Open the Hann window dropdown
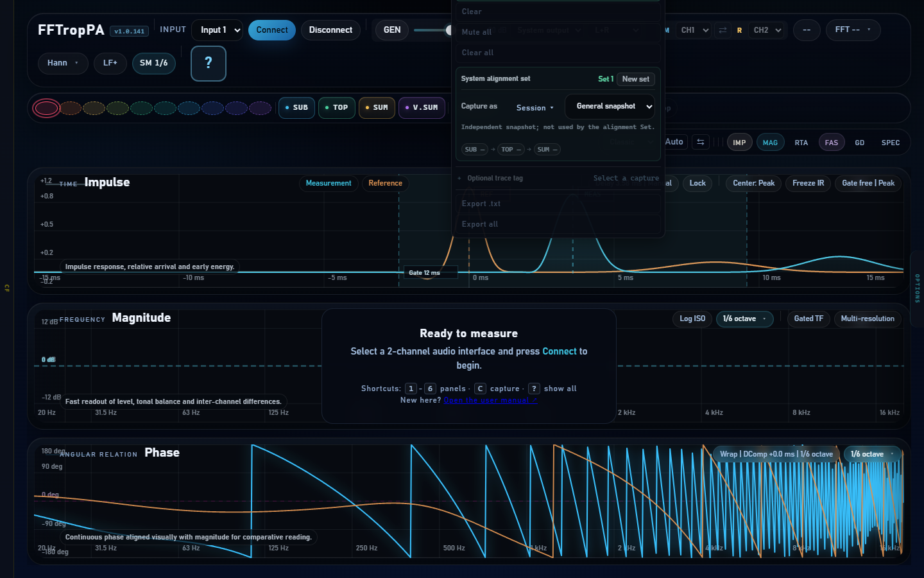This screenshot has width=924, height=578. tap(63, 63)
